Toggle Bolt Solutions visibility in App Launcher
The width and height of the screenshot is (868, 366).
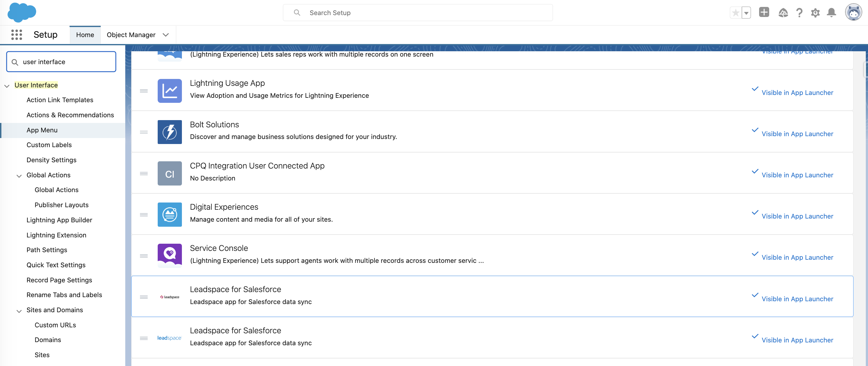pyautogui.click(x=792, y=133)
